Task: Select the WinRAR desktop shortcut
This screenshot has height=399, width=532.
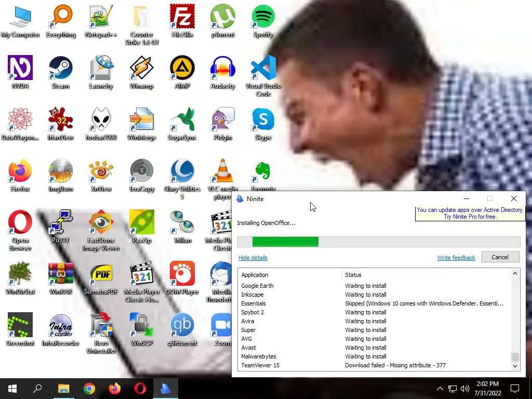Action: pos(61,278)
